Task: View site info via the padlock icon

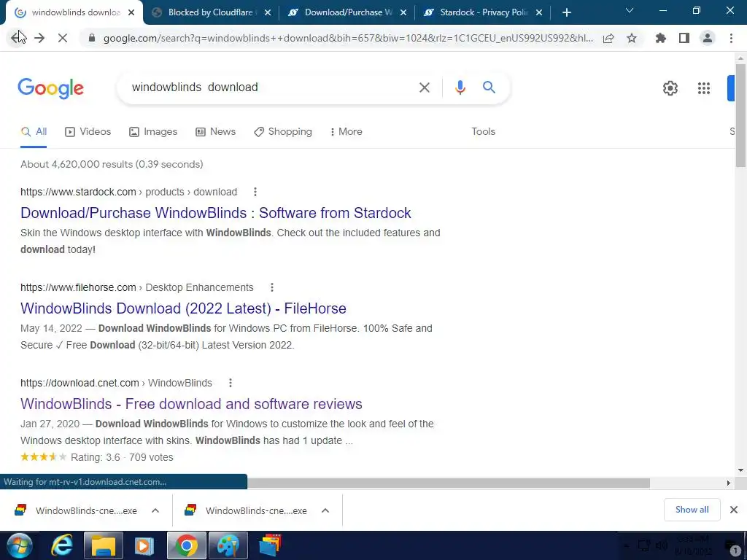Action: pyautogui.click(x=92, y=38)
